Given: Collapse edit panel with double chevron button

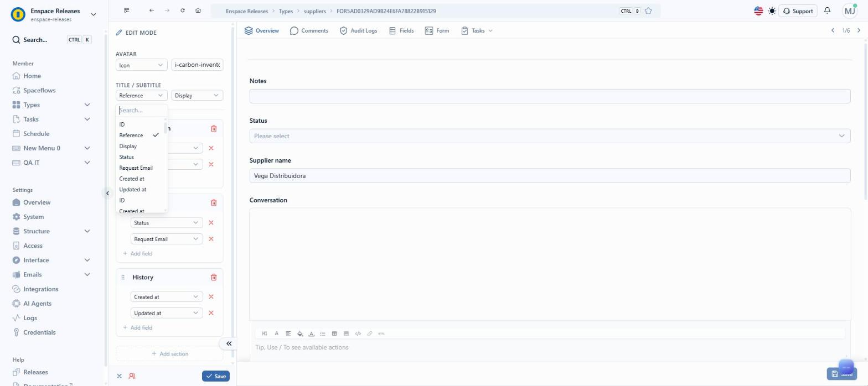Looking at the screenshot, I should [229, 343].
